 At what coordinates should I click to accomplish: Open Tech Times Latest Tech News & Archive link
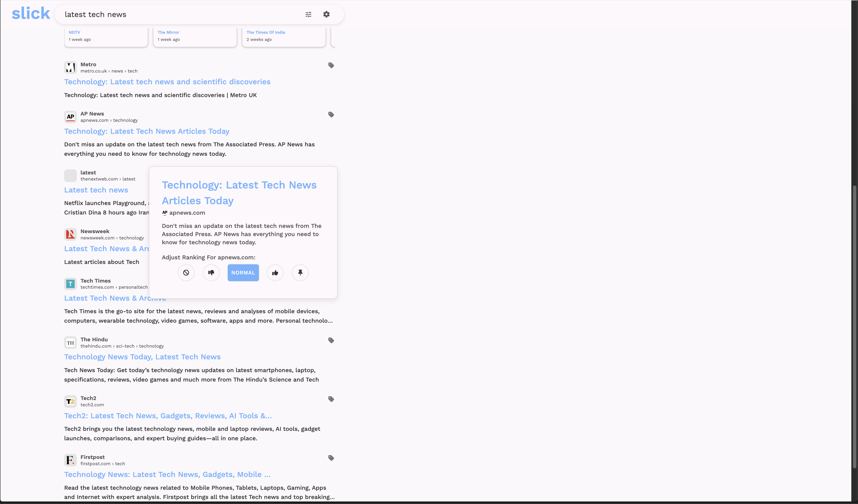coord(115,298)
